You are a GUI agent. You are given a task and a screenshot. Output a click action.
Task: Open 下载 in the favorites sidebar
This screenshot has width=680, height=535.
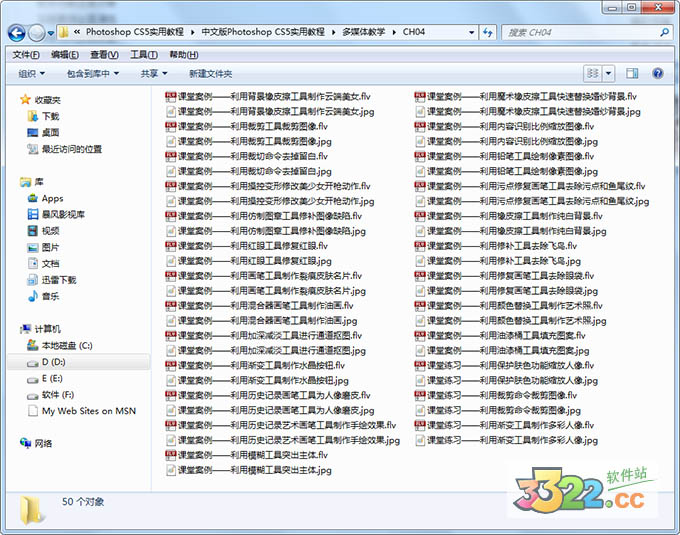click(50, 116)
